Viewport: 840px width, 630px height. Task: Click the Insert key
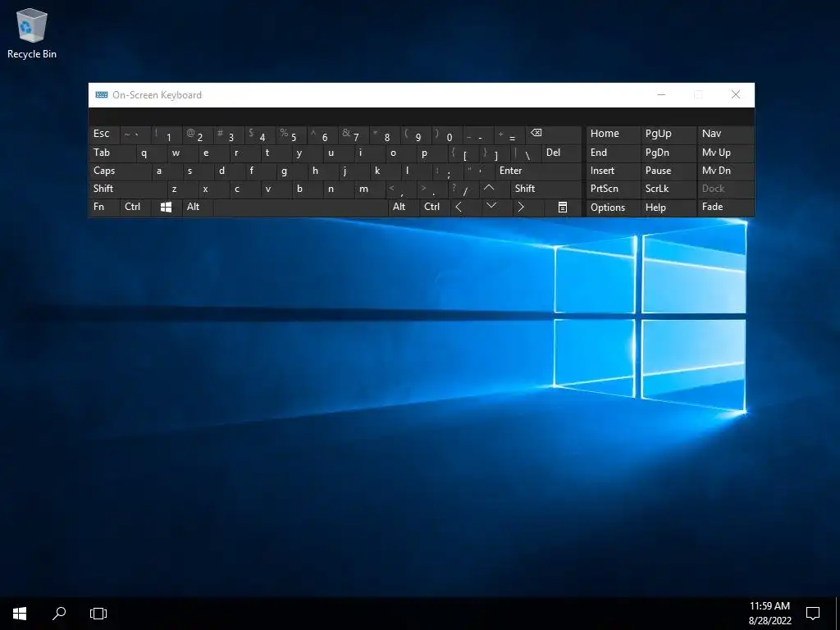[613, 171]
